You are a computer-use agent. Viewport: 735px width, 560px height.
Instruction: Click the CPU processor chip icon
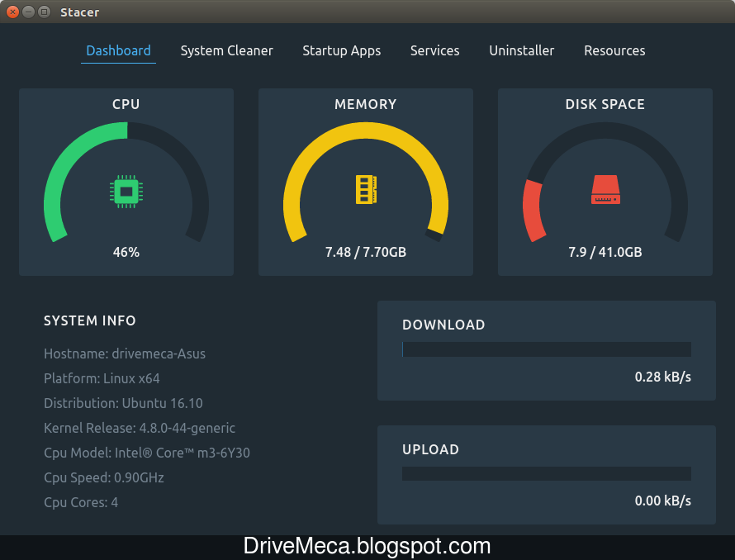coord(126,189)
